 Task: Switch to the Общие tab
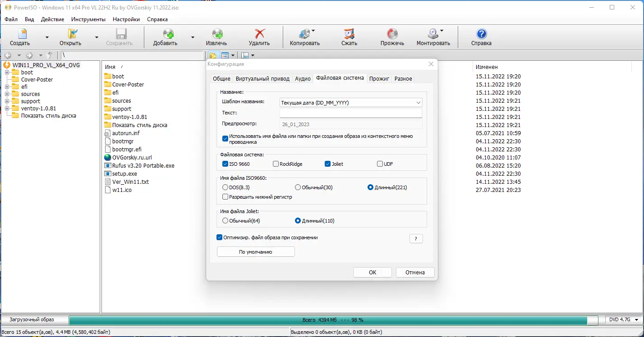[221, 78]
